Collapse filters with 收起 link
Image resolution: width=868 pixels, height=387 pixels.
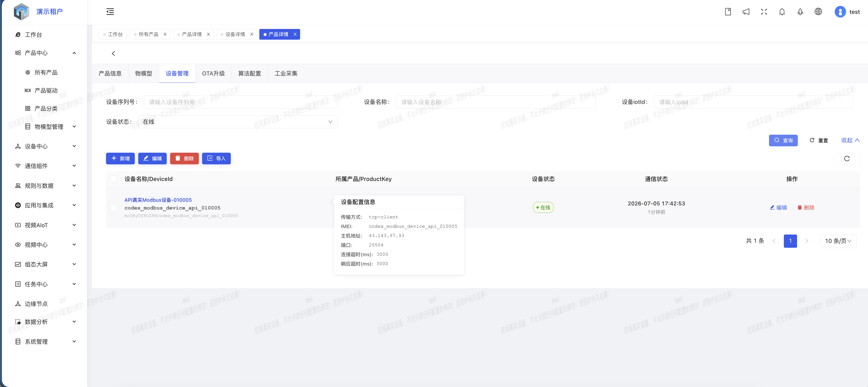tap(850, 140)
